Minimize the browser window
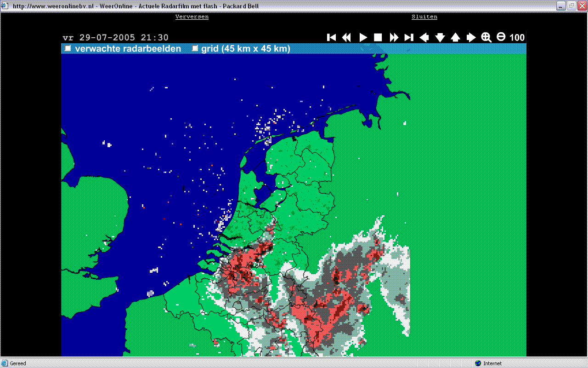This screenshot has width=588, height=368. [561, 6]
